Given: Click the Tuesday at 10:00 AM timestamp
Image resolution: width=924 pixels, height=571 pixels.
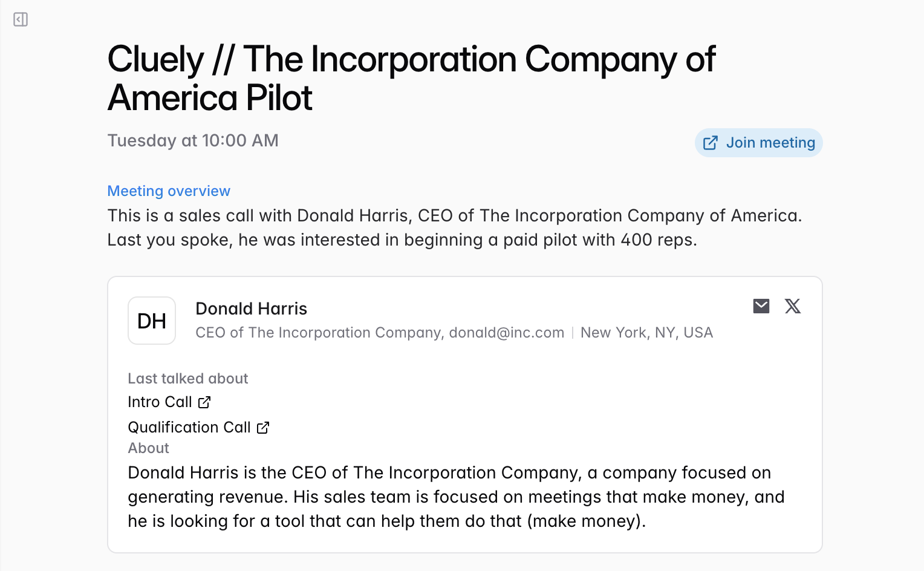Looking at the screenshot, I should [193, 141].
